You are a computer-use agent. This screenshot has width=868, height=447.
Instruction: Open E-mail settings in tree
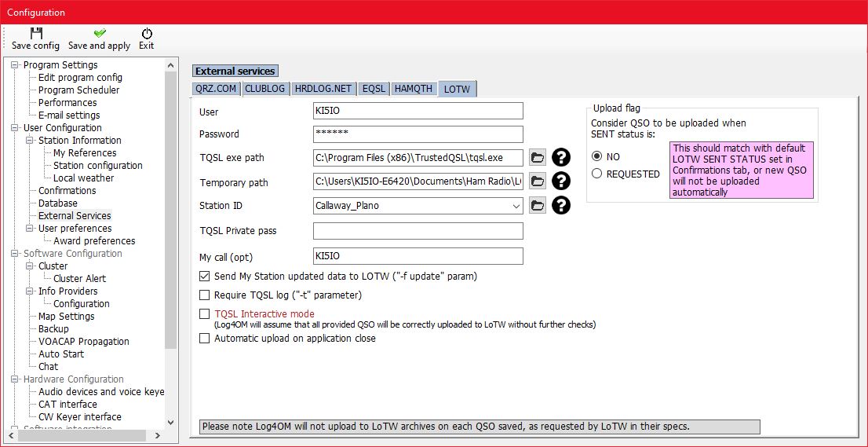click(x=69, y=115)
